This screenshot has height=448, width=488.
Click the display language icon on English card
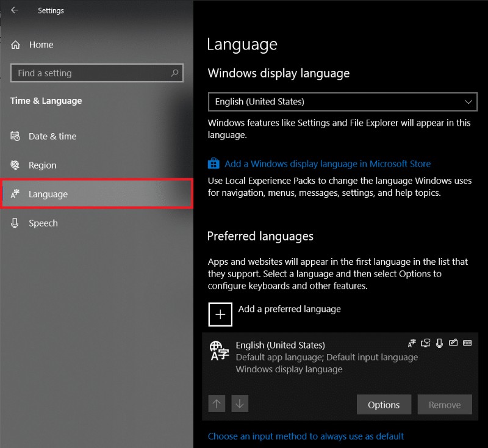(412, 343)
